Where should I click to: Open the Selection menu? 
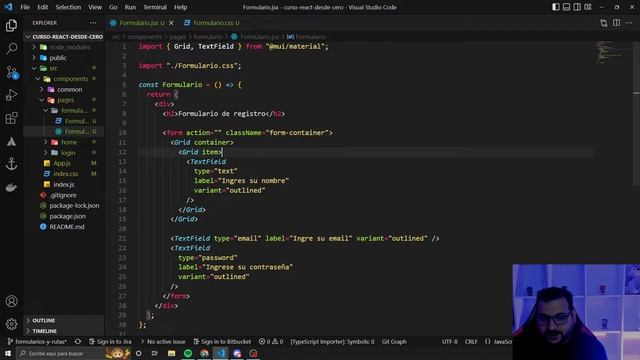[x=68, y=7]
